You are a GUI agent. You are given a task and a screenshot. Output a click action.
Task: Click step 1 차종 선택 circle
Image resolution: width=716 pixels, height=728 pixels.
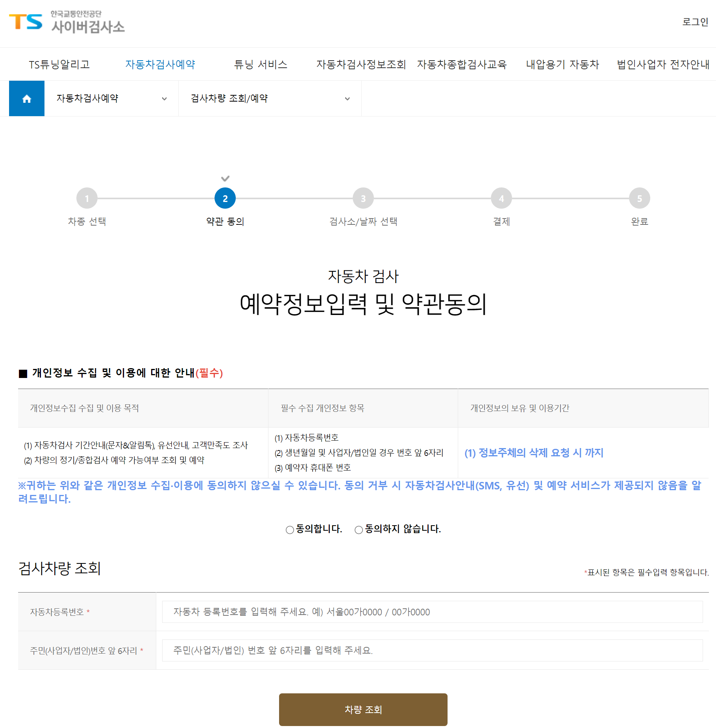[x=87, y=198]
